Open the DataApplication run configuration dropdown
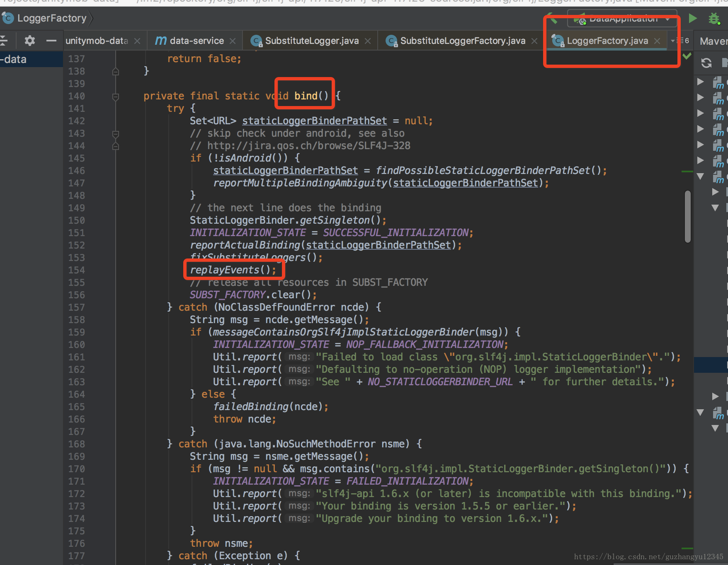This screenshot has height=565, width=728. point(622,19)
